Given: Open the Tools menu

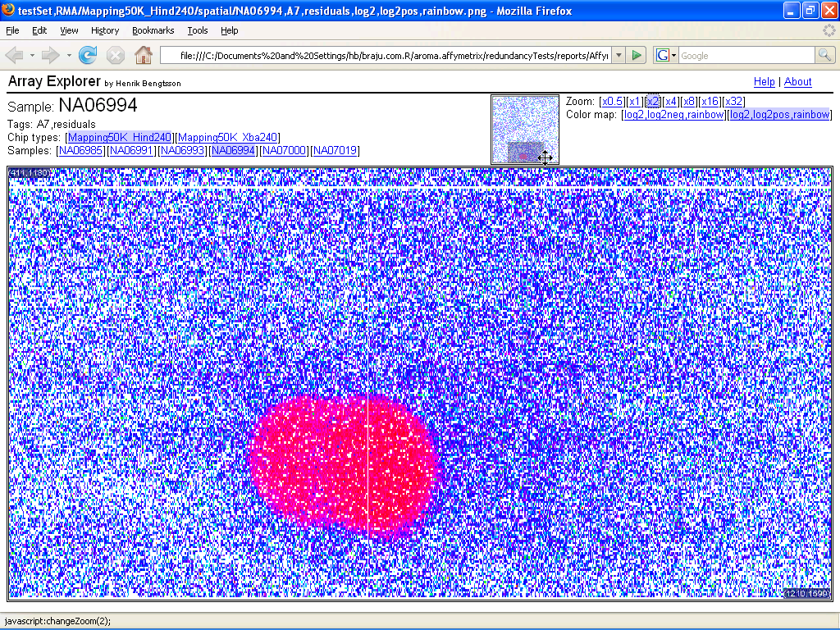Looking at the screenshot, I should [x=198, y=30].
